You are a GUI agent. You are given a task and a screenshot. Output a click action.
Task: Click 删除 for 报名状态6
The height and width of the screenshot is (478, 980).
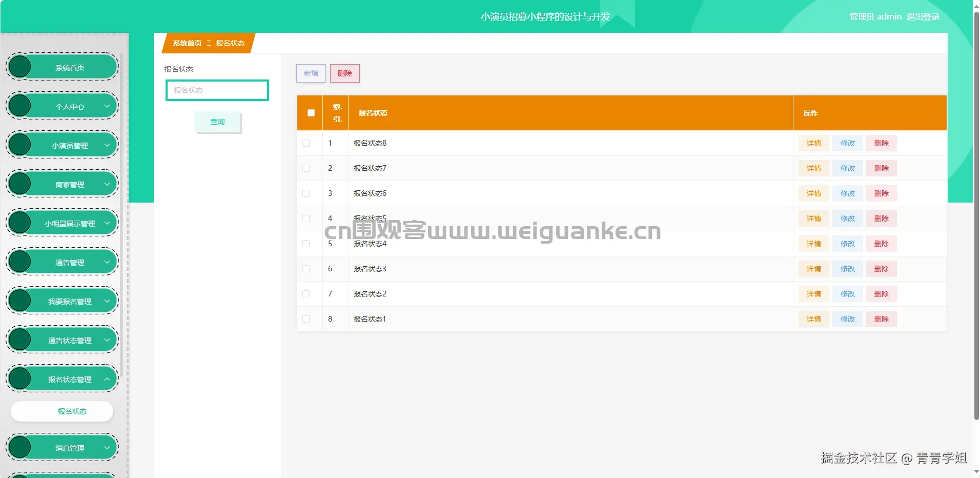click(x=882, y=193)
